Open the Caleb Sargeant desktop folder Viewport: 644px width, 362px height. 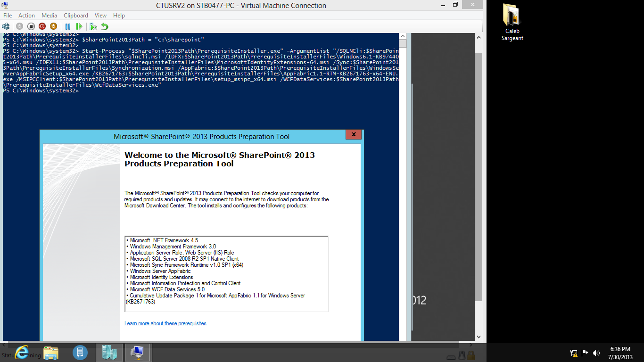click(x=512, y=22)
